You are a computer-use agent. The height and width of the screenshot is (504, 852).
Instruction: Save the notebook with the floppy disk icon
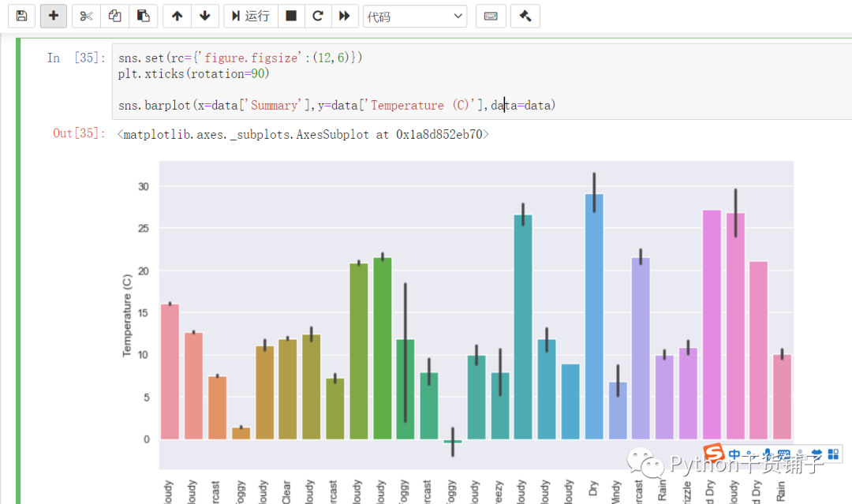tap(22, 16)
